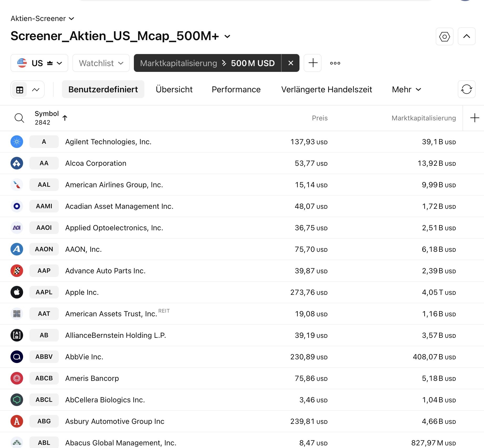The image size is (484, 448).
Task: Open the three-dots more filters menu
Action: [x=335, y=63]
